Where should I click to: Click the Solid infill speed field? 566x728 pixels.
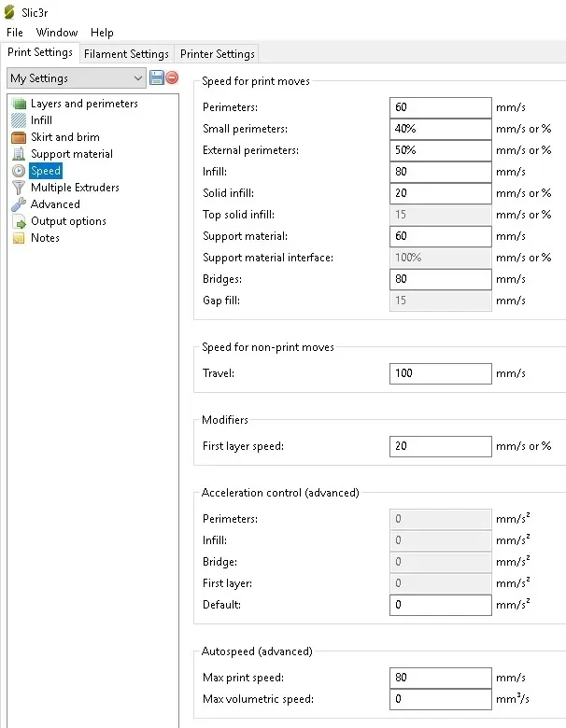pos(441,193)
